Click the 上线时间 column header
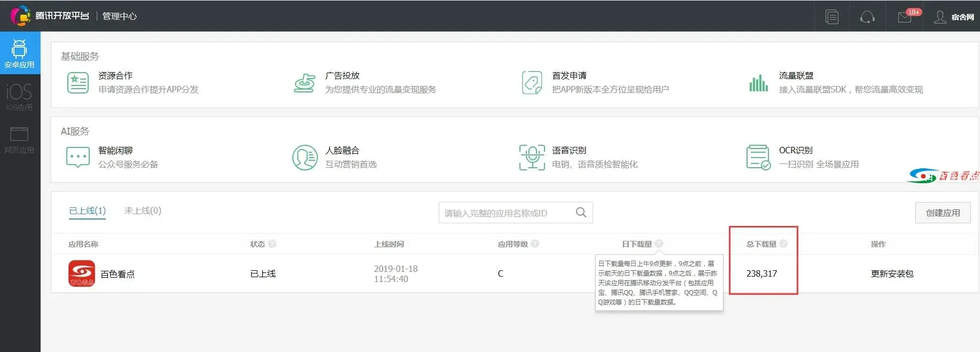 (x=389, y=244)
